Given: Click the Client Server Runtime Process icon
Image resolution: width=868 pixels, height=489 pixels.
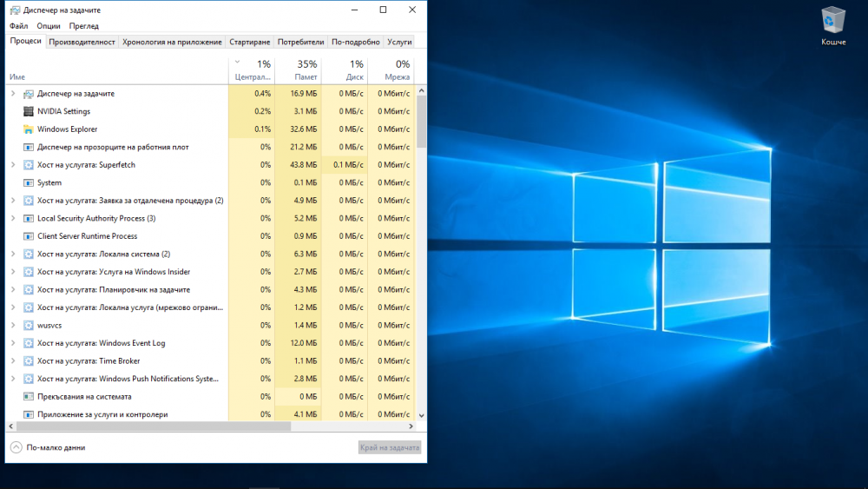Looking at the screenshot, I should (x=29, y=236).
